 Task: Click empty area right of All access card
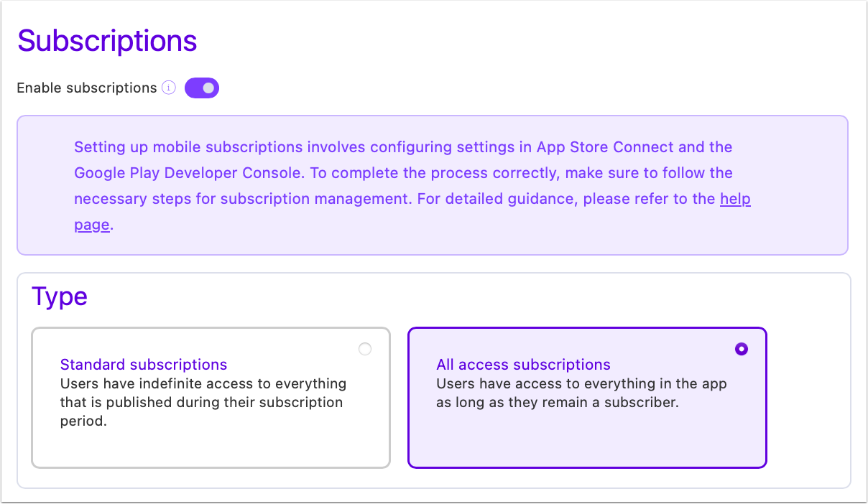(x=808, y=398)
